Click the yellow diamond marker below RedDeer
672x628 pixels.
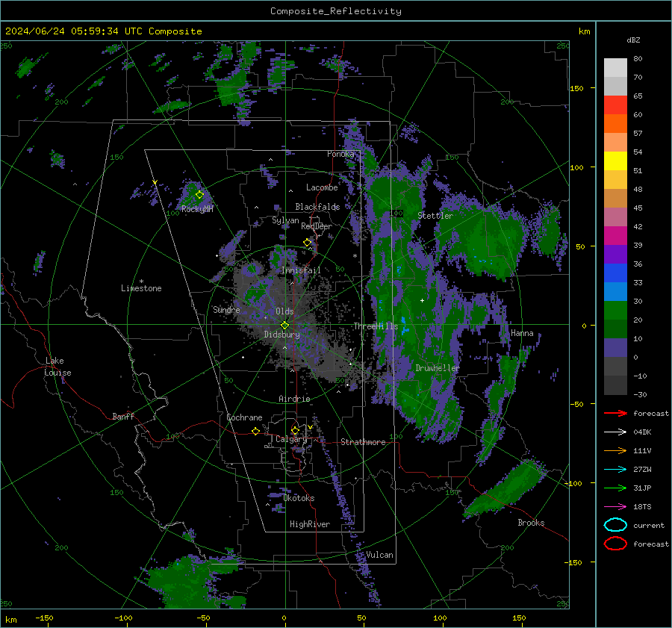pos(307,243)
